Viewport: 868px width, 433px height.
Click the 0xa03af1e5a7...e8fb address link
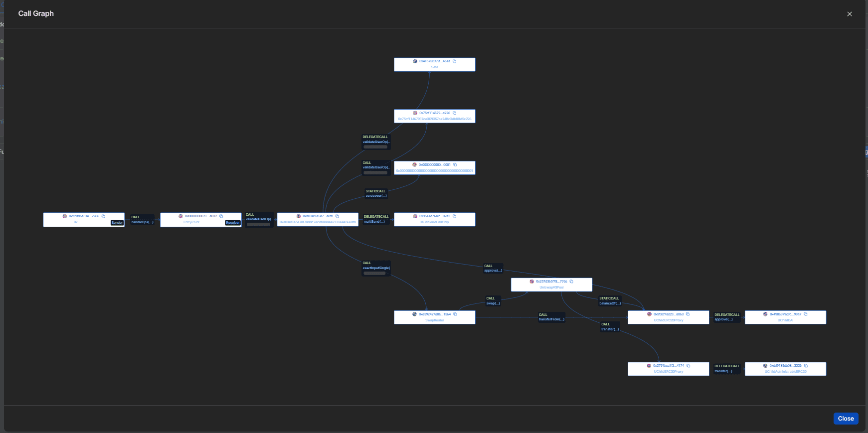tap(318, 216)
